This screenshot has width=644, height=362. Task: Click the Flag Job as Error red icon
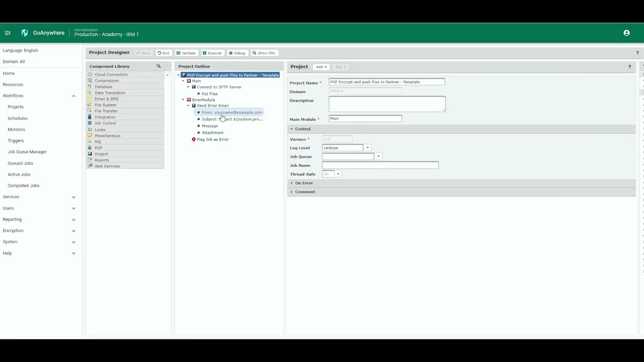194,139
